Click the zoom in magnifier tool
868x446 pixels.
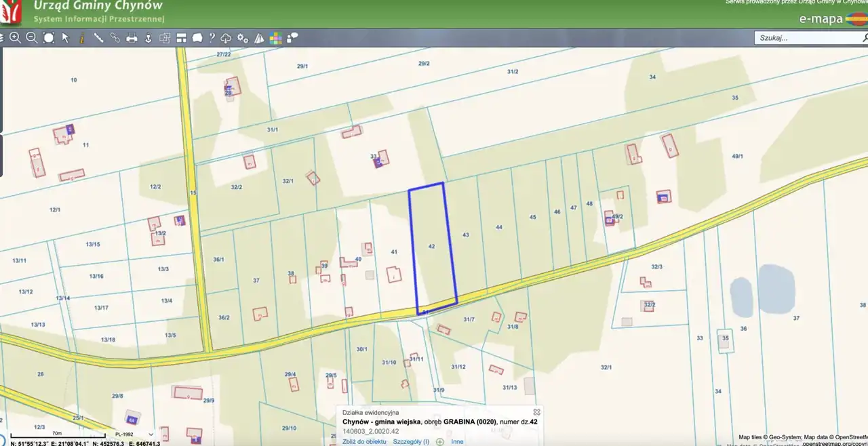coord(15,38)
